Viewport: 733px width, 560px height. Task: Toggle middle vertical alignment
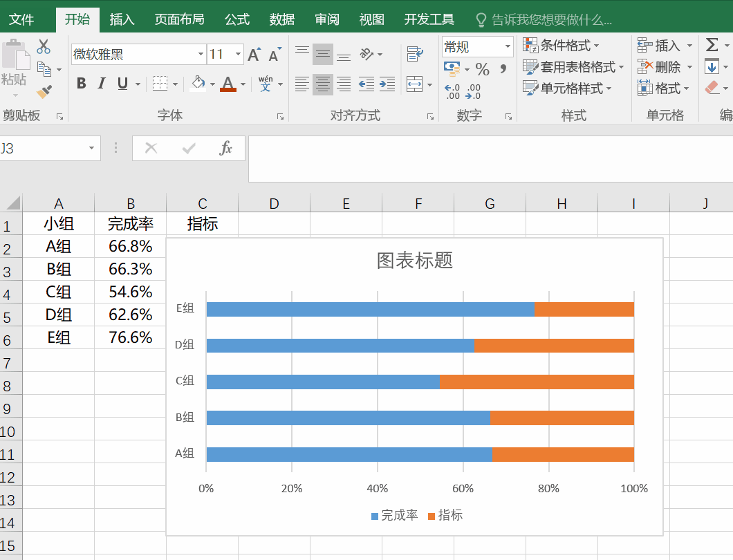pos(322,54)
